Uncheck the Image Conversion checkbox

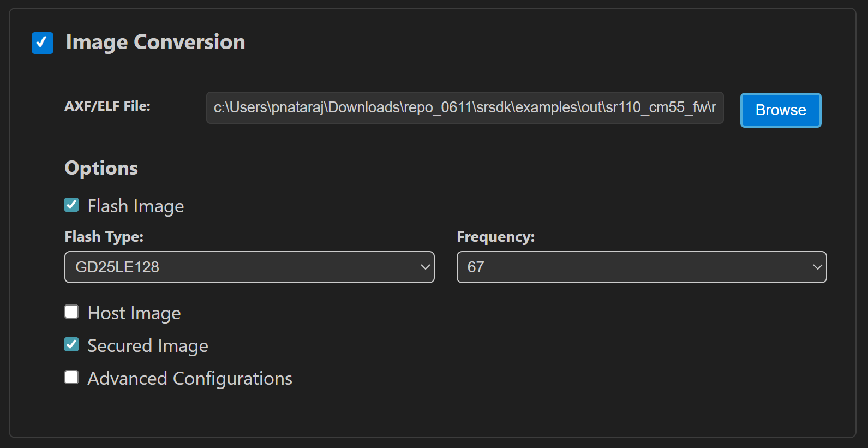pyautogui.click(x=42, y=43)
